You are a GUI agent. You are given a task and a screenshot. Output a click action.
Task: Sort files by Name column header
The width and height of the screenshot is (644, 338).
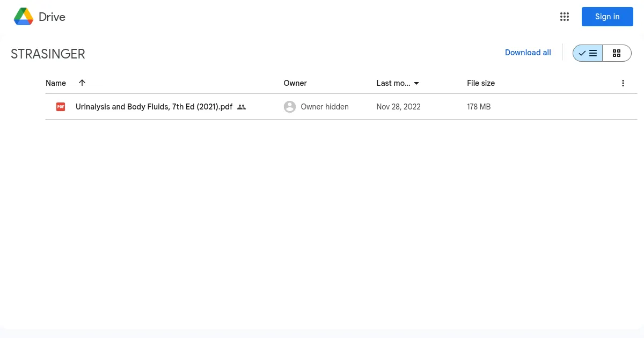[x=56, y=83]
